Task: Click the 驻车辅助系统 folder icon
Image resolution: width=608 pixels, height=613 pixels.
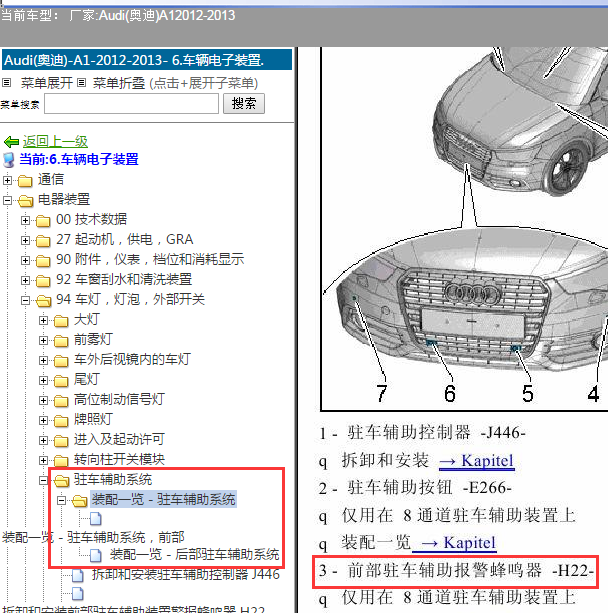Action: (61, 480)
